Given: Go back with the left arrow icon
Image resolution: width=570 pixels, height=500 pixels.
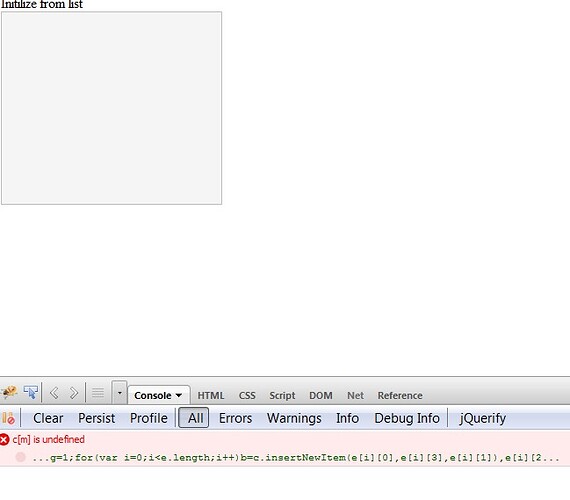Looking at the screenshot, I should [x=54, y=393].
